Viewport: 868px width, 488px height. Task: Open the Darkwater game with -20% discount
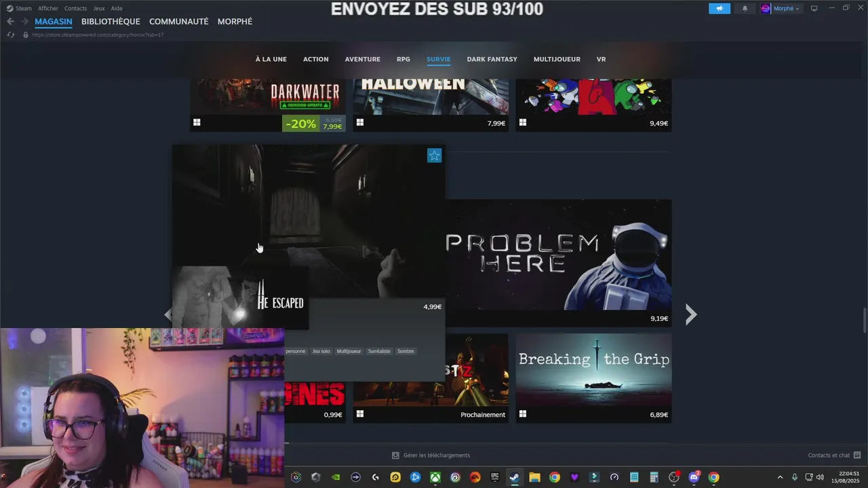click(x=268, y=105)
